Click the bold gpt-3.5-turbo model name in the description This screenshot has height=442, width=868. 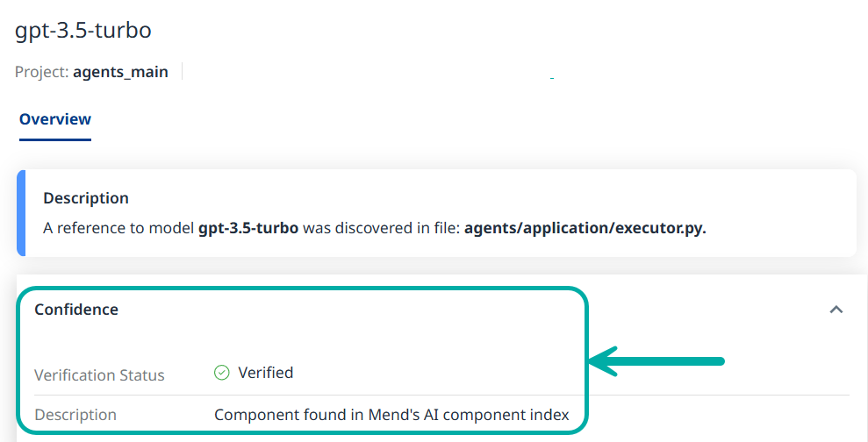(x=248, y=228)
